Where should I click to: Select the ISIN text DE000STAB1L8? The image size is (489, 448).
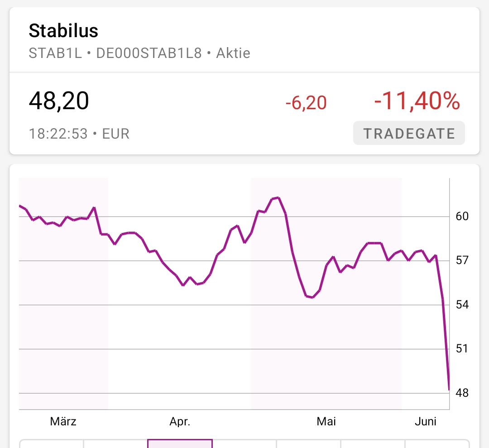149,53
